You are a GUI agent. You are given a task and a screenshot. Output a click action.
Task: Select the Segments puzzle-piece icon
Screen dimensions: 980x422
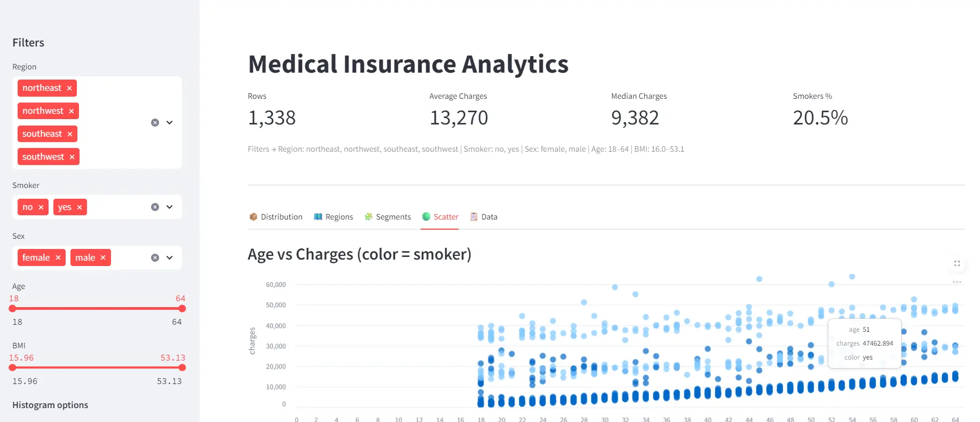tap(368, 216)
